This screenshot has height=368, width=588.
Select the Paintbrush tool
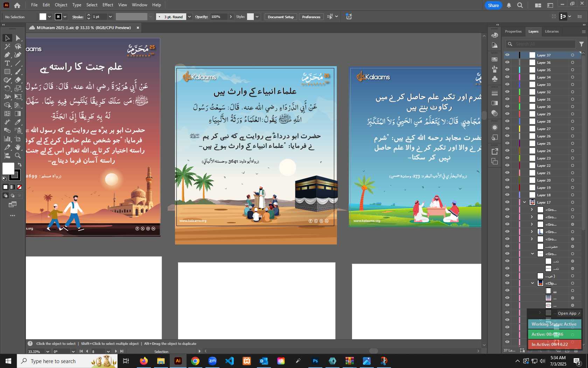(x=18, y=71)
